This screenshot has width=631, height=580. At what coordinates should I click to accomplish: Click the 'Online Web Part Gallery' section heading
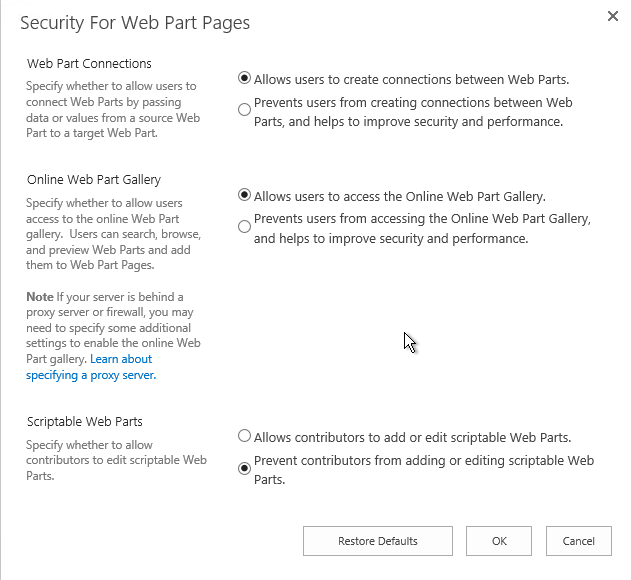point(94,180)
